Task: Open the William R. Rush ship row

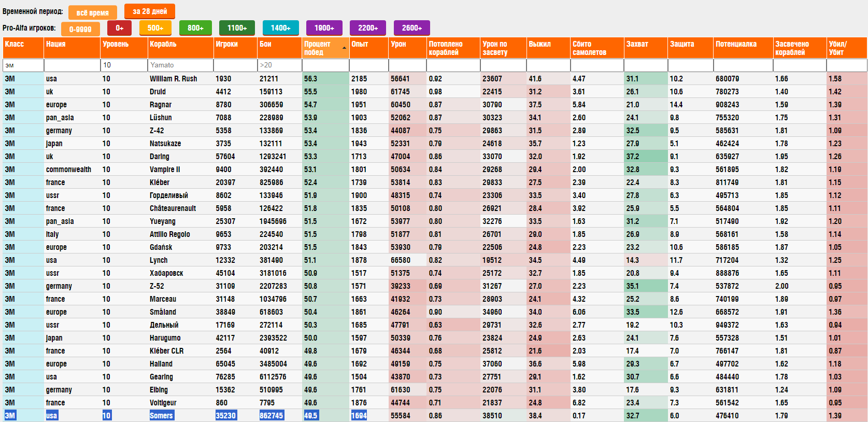Action: [173, 79]
